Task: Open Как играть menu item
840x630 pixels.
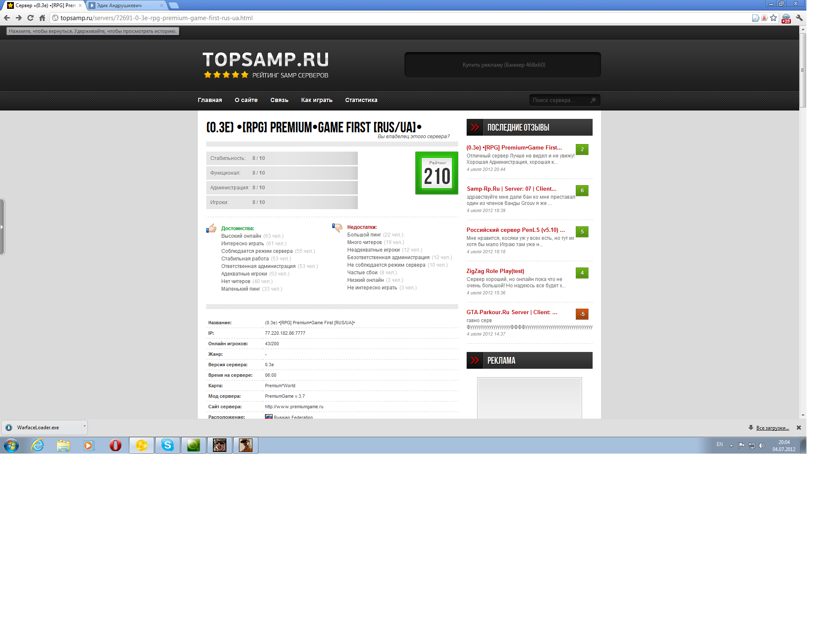Action: (317, 100)
